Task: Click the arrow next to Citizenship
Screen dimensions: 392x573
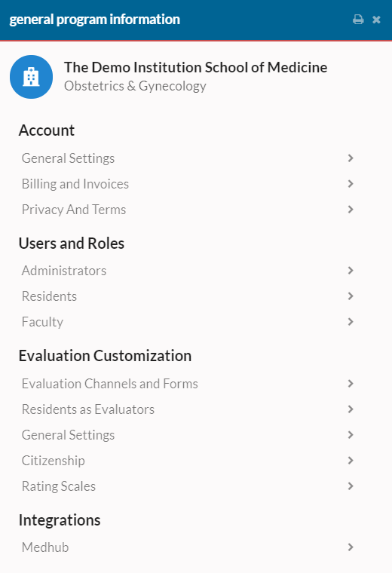Action: tap(351, 461)
